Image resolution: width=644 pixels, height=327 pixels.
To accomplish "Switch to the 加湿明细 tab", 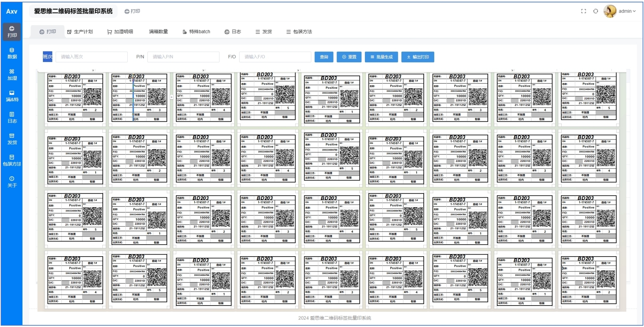I will click(x=120, y=32).
